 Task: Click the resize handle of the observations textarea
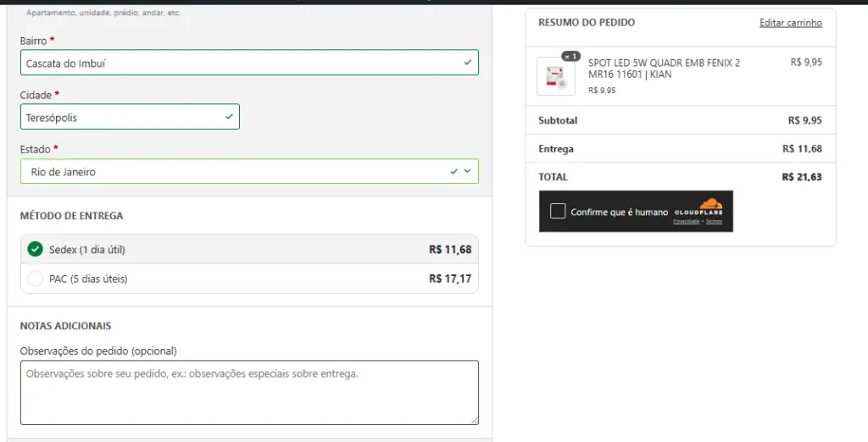point(474,420)
